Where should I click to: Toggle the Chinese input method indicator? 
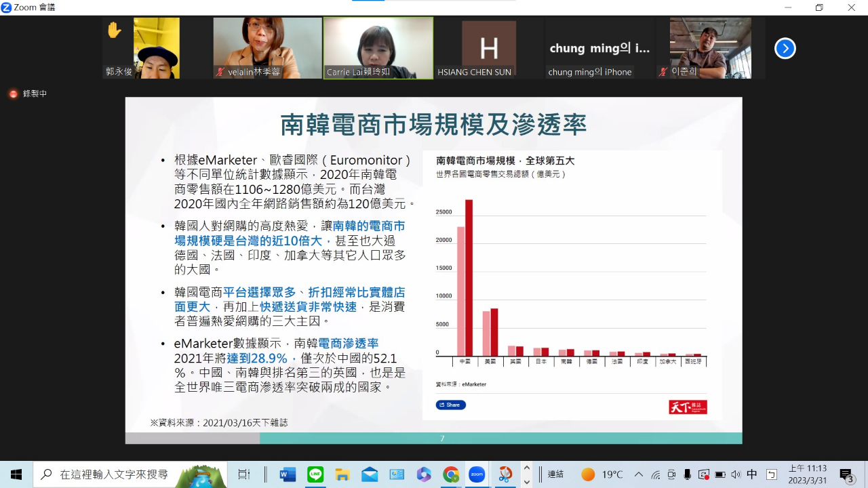(x=752, y=474)
